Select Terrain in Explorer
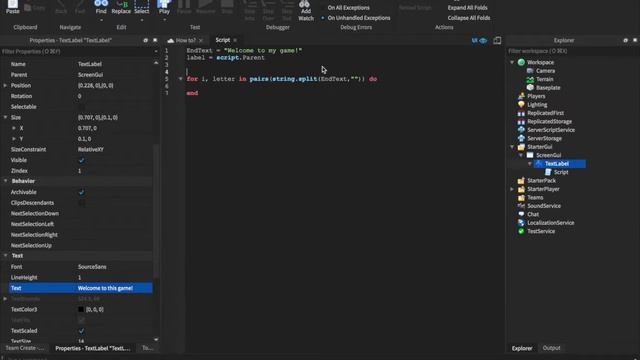 point(544,79)
